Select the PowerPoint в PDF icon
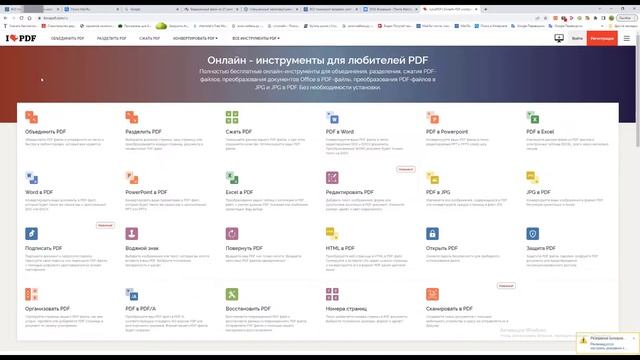 (131, 178)
